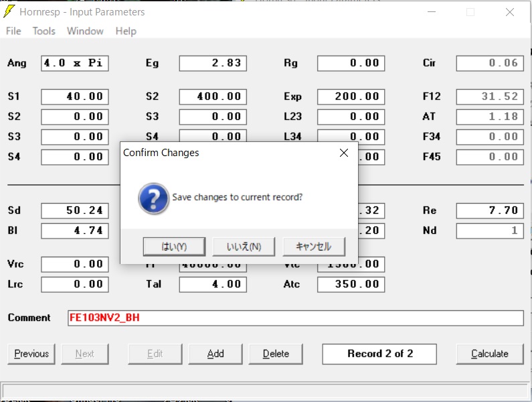The width and height of the screenshot is (532, 402).
Task: Click the Re field showing 7.70
Action: [489, 210]
